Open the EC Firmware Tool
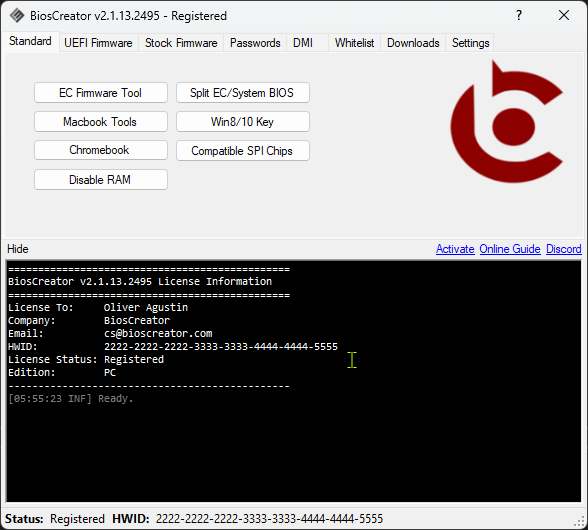Viewport: 588px width, 530px height. [100, 93]
